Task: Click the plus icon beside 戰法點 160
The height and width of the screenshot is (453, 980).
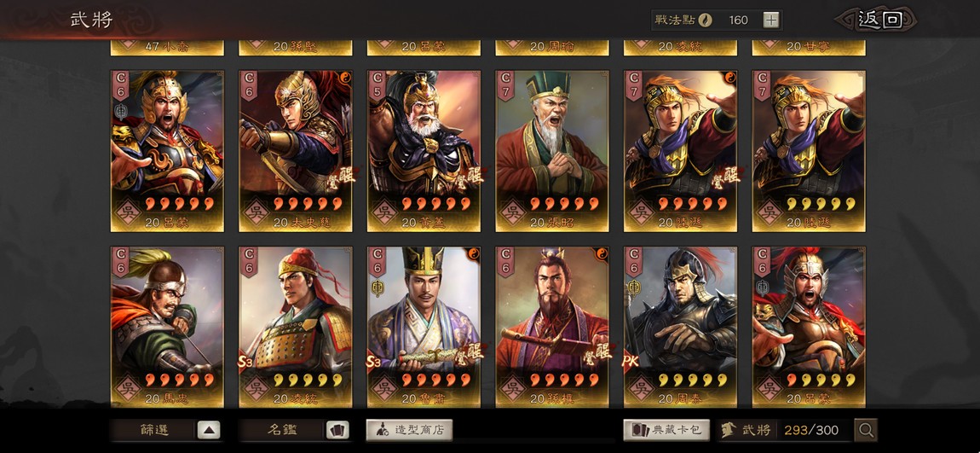Action: tap(771, 20)
